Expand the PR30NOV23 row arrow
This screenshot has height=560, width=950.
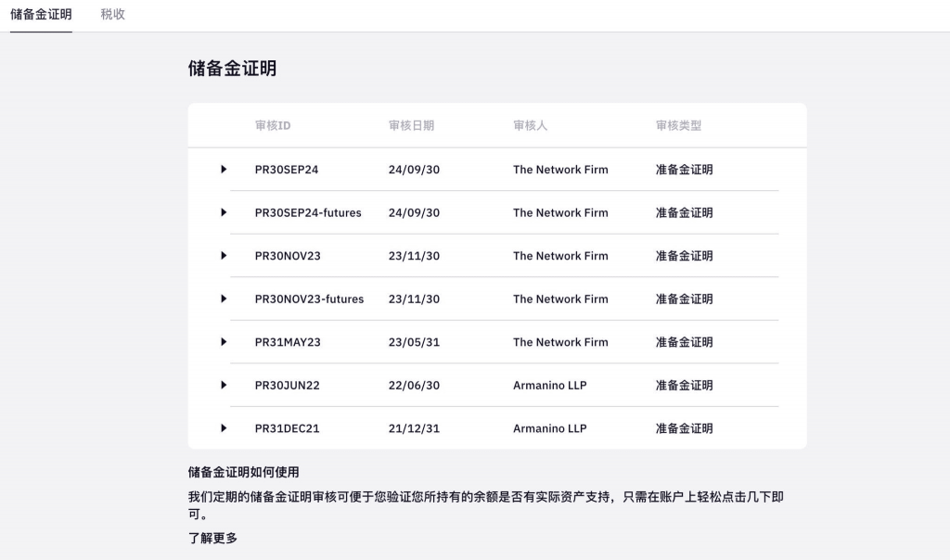pyautogui.click(x=224, y=256)
